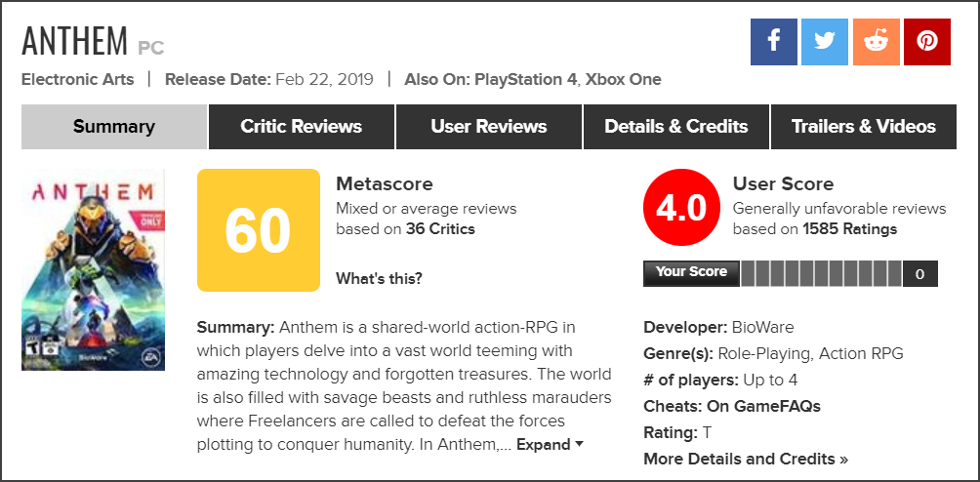The height and width of the screenshot is (482, 980).
Task: Share on Facebook icon
Action: coord(774,41)
